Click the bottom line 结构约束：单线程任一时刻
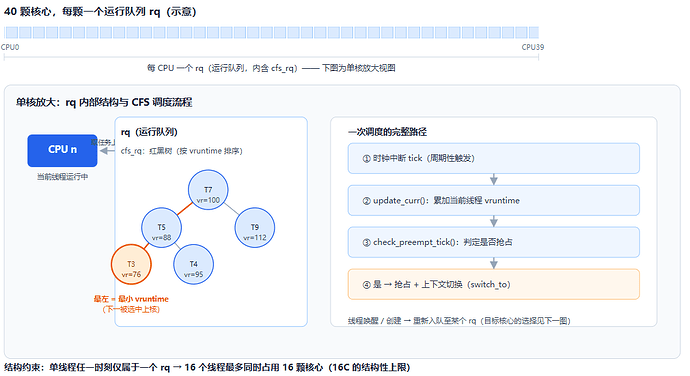Viewport: 690px width, 376px height. (x=207, y=367)
